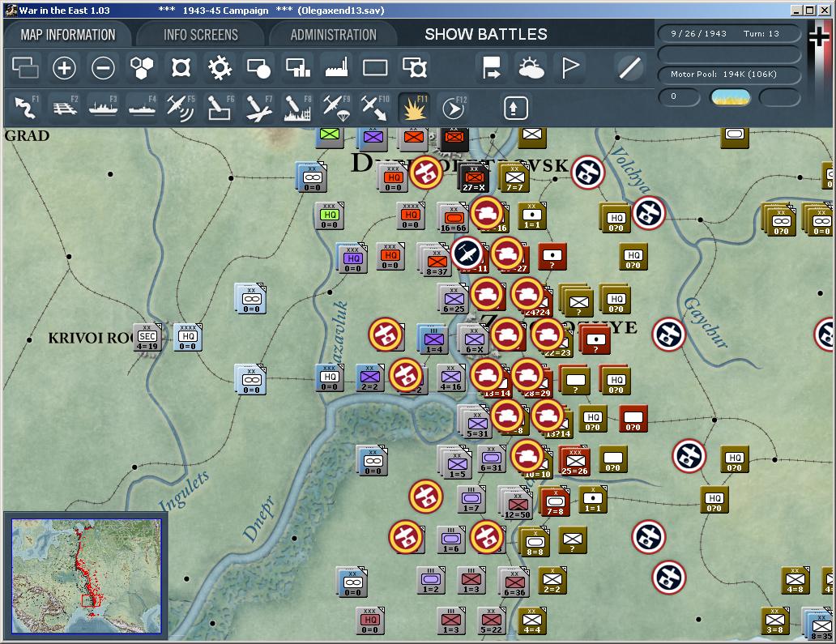The height and width of the screenshot is (644, 836).
Task: Select F10 air transfer mode icon
Action: [x=375, y=107]
